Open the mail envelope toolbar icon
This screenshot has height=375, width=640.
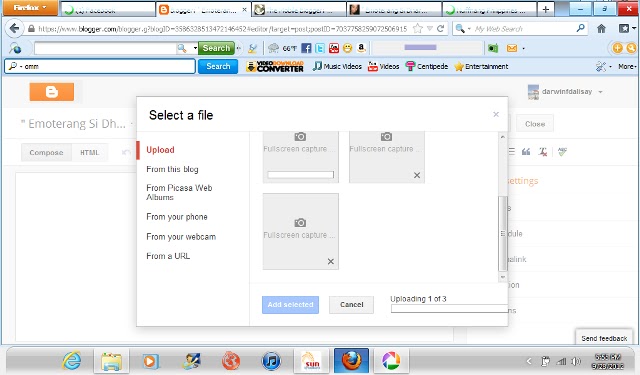pyautogui.click(x=512, y=48)
